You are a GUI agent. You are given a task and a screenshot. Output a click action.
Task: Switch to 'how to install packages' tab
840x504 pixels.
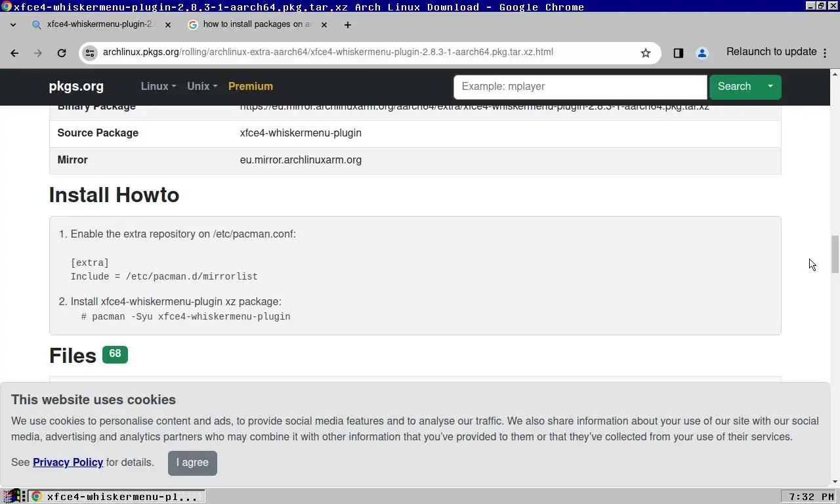coord(257,24)
